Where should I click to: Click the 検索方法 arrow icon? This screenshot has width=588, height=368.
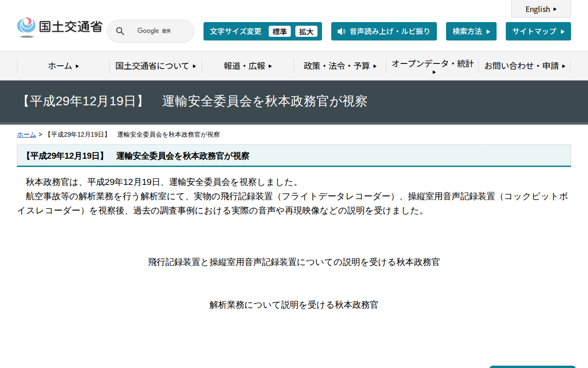tap(488, 31)
